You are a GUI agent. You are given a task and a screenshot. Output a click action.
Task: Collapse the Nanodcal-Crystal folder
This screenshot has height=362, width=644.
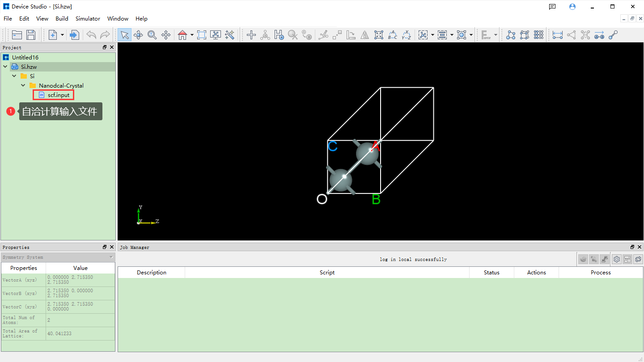23,85
